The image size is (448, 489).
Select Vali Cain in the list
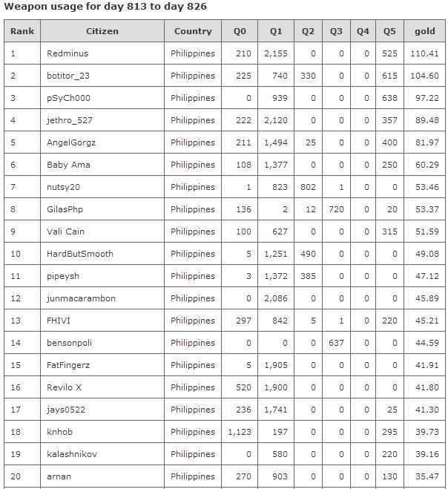click(x=66, y=232)
